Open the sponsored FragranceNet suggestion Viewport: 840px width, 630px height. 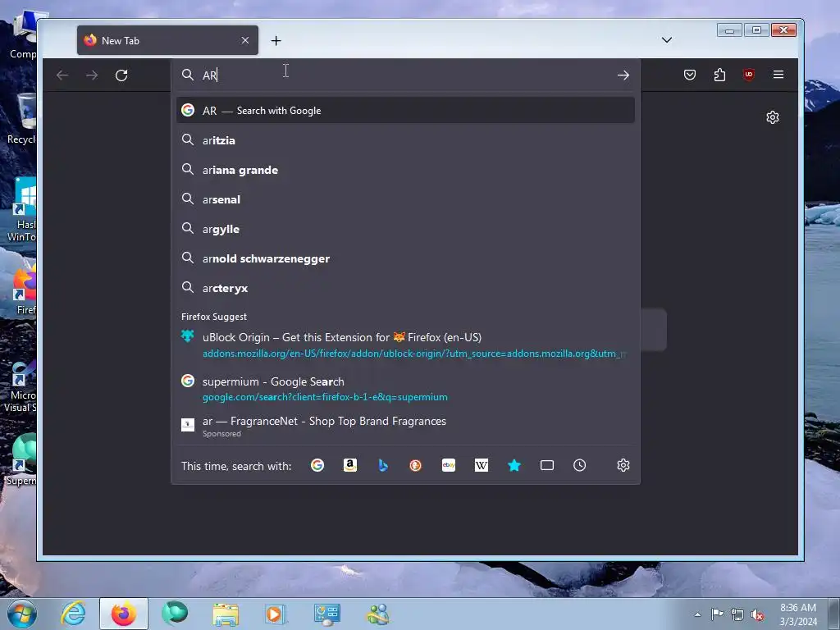[405, 427]
